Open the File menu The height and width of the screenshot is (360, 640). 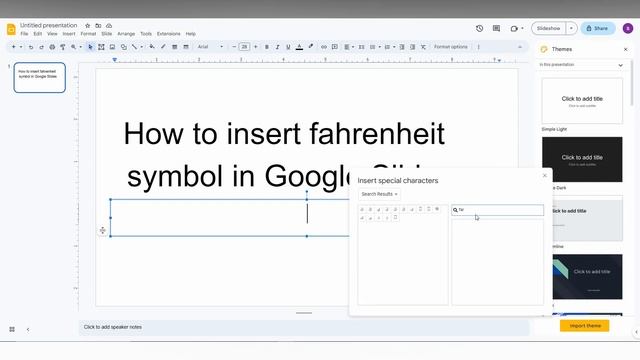24,34
